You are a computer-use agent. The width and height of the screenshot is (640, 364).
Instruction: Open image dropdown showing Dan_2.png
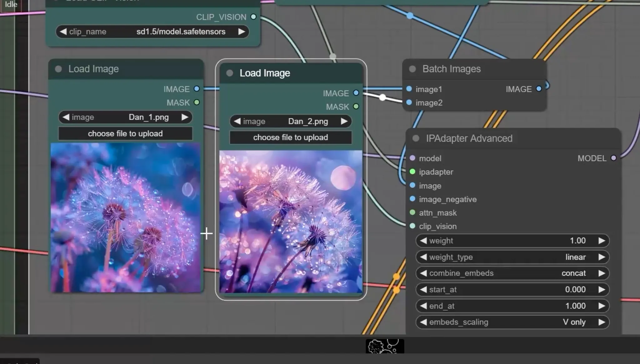pyautogui.click(x=291, y=121)
